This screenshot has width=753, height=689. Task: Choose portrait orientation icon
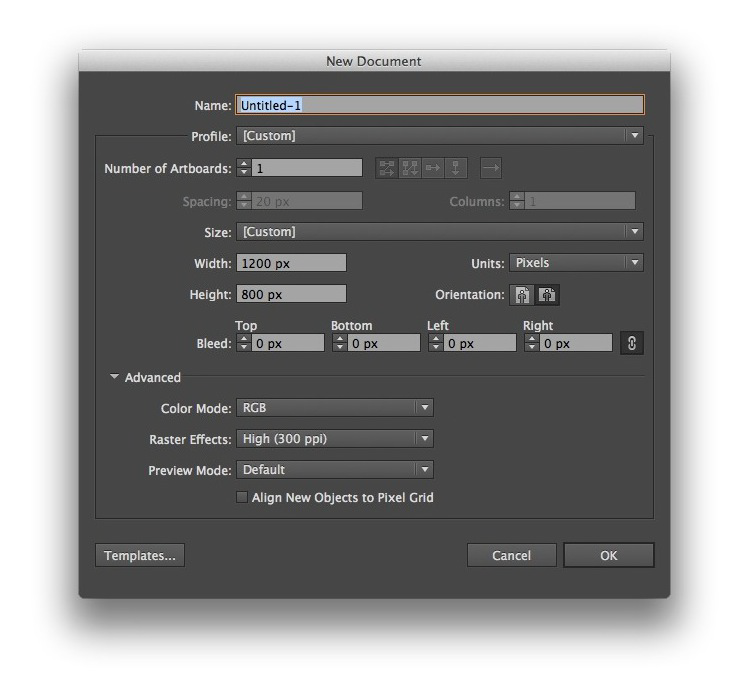(522, 295)
